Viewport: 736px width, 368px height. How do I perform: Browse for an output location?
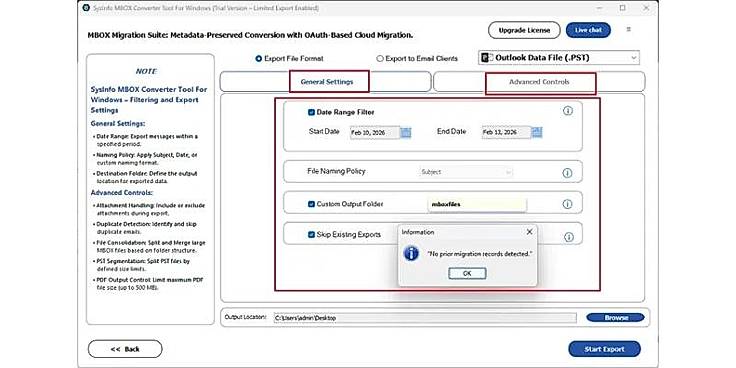[615, 318]
